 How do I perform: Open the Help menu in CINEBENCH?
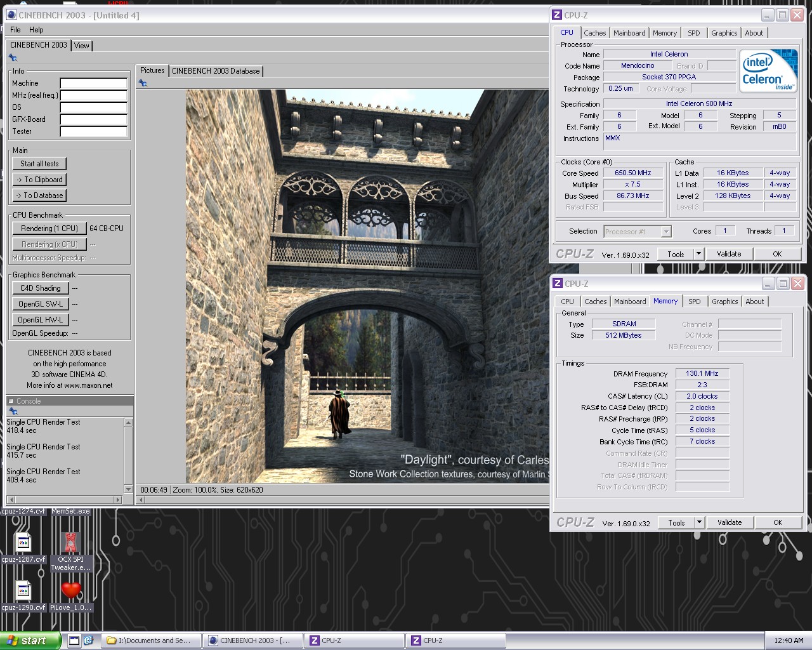coord(36,30)
